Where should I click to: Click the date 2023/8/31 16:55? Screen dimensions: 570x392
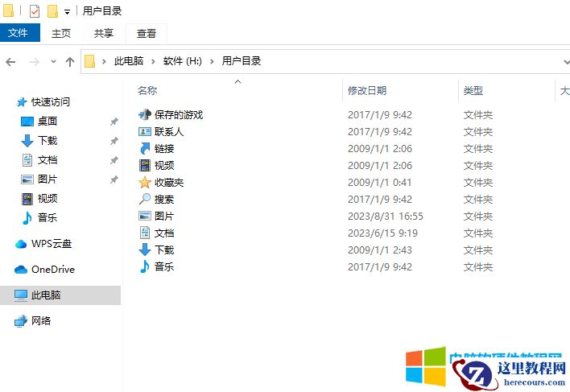tap(386, 217)
